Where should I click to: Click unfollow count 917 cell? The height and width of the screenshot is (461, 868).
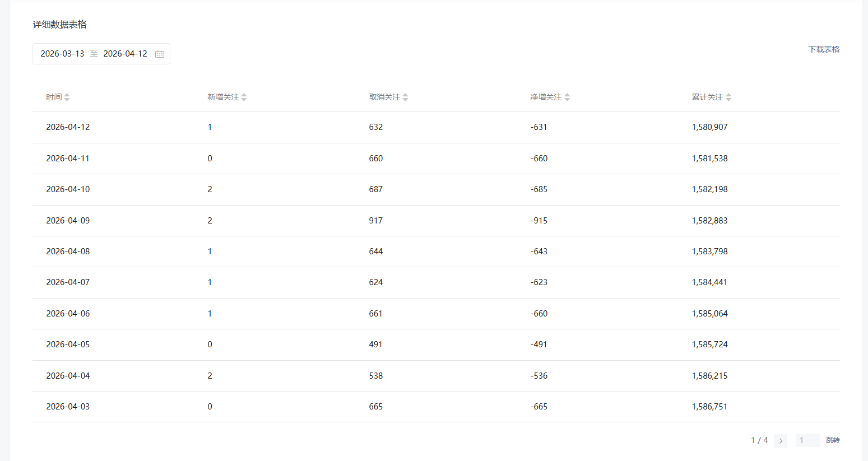pos(376,221)
